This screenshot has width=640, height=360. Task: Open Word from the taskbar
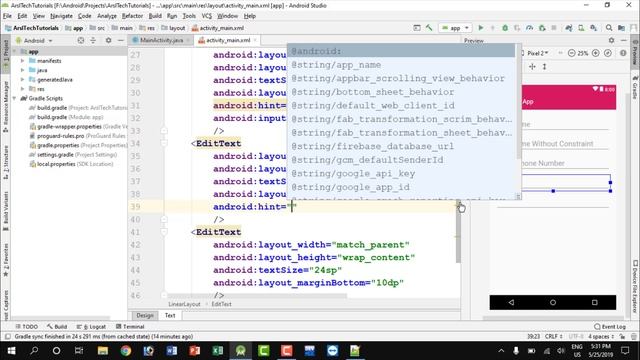(172, 351)
